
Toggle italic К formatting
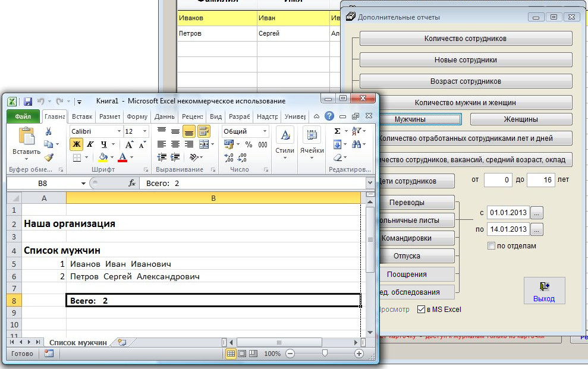point(90,144)
